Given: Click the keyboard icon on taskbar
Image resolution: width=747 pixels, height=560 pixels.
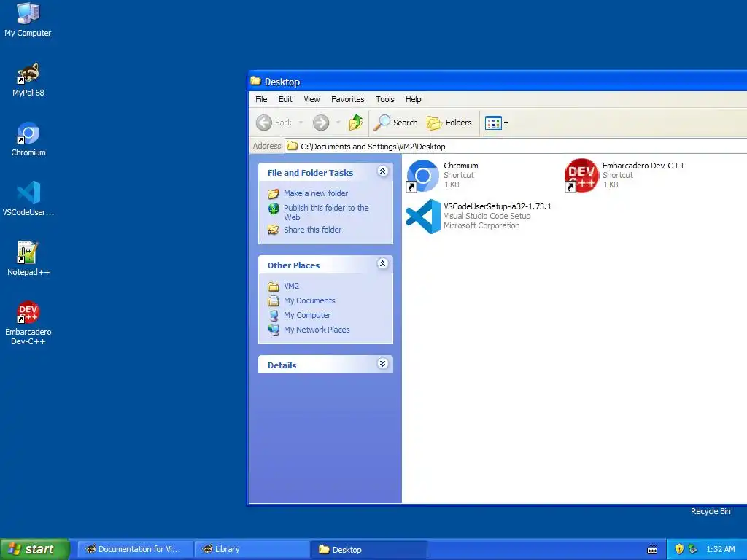Looking at the screenshot, I should point(652,550).
